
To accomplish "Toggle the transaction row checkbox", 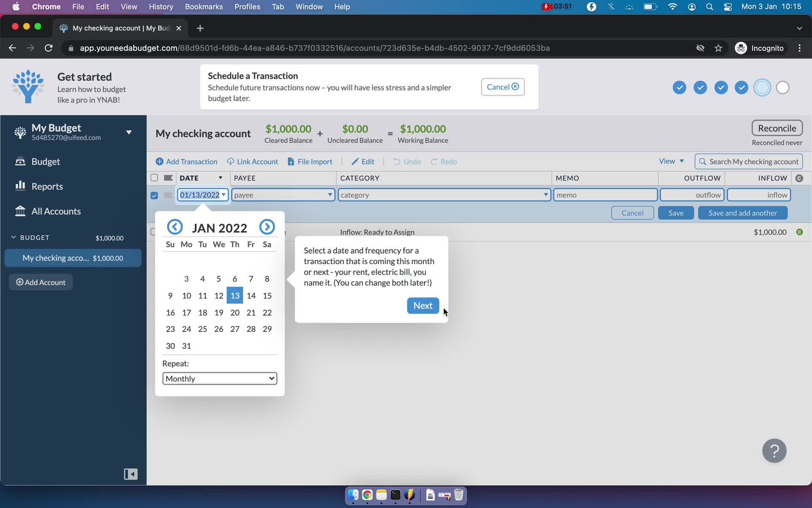I will [154, 195].
